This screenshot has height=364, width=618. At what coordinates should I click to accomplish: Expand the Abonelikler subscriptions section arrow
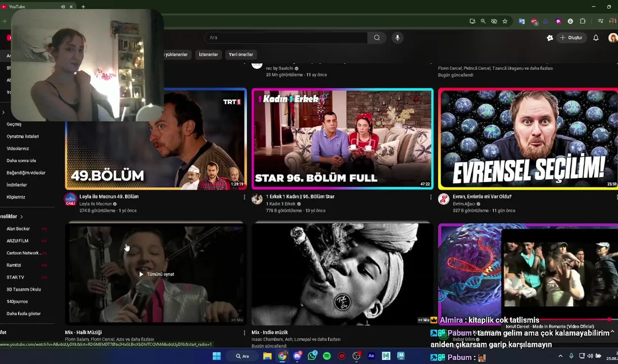tap(21, 216)
